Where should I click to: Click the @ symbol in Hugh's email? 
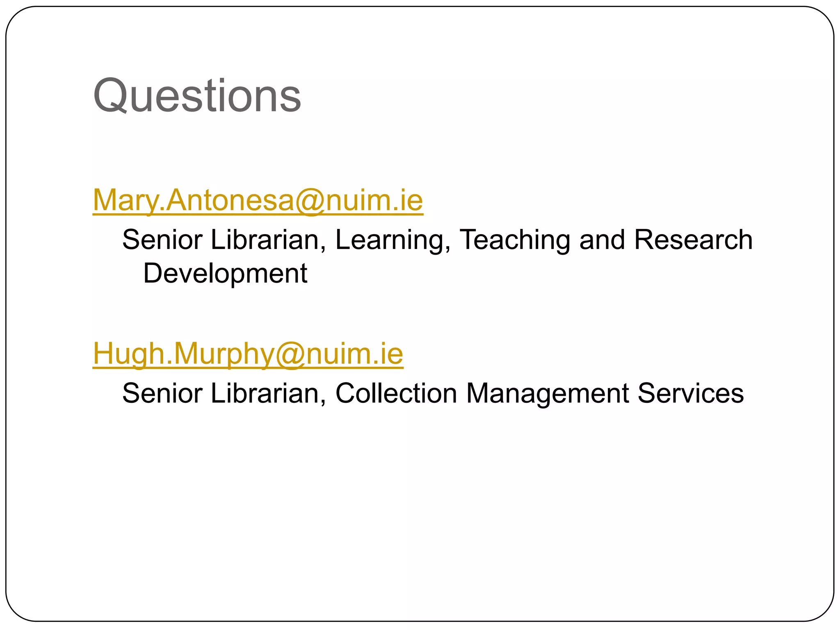(x=290, y=354)
